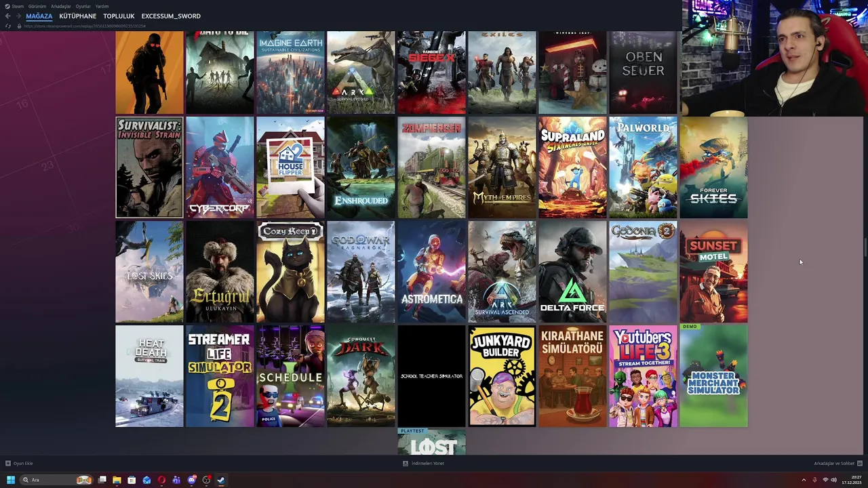Open the Forever Skies cover
This screenshot has height=488, width=868.
pos(713,167)
